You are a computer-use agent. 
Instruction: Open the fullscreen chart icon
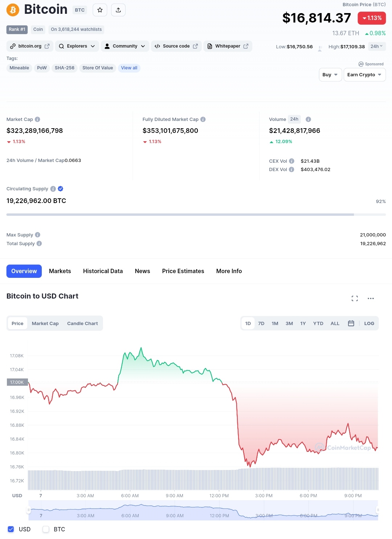[x=355, y=299]
